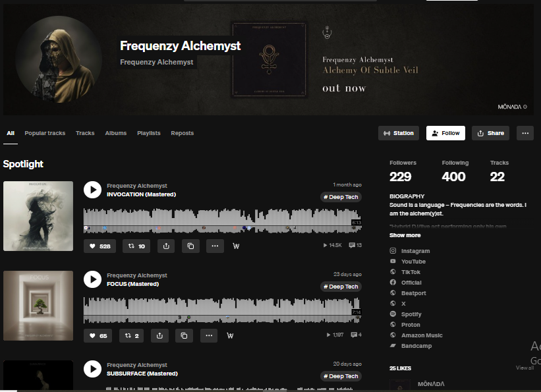Click the buy cart icon on FOCUS
The image size is (541, 392).
230,335
